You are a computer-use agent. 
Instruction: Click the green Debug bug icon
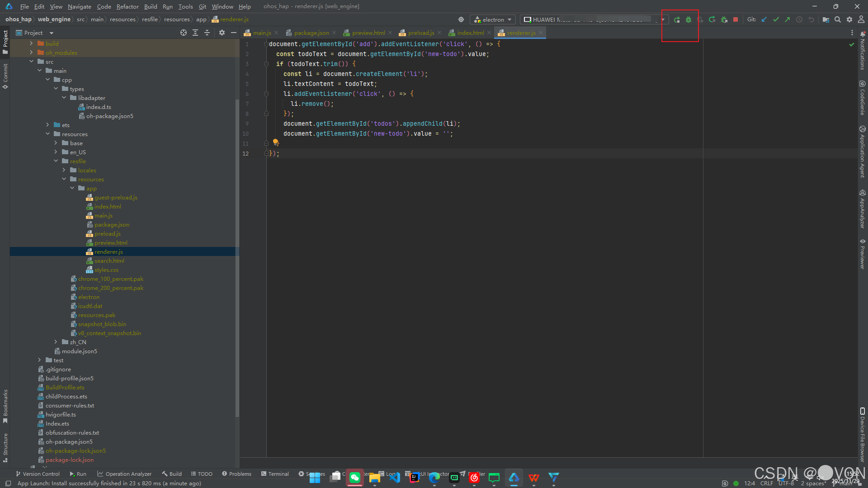(689, 19)
